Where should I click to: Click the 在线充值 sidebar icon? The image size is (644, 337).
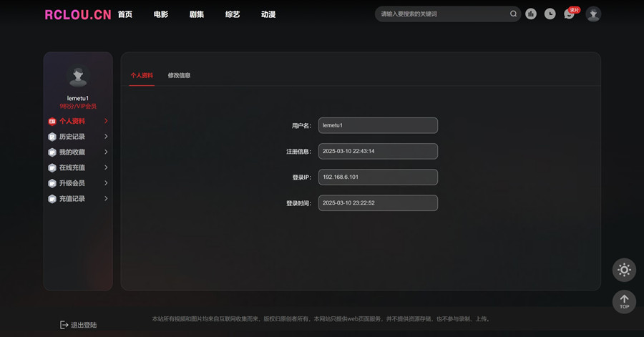click(x=52, y=167)
